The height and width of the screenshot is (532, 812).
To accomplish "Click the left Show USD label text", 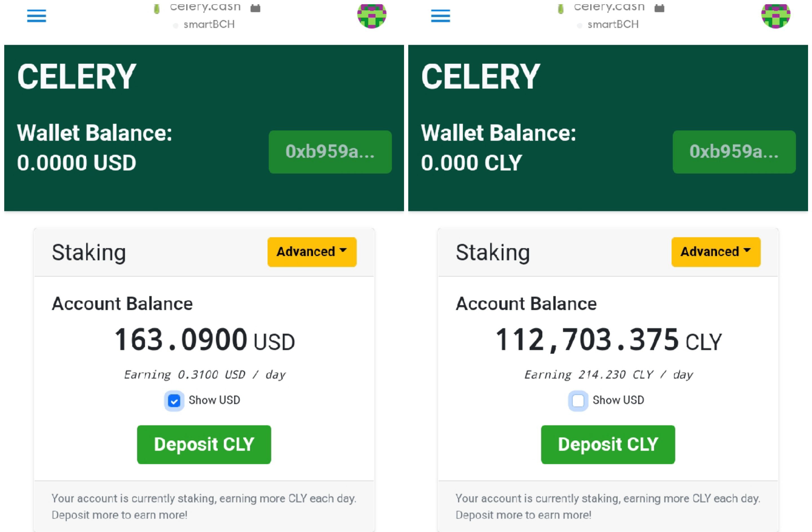I will click(214, 400).
